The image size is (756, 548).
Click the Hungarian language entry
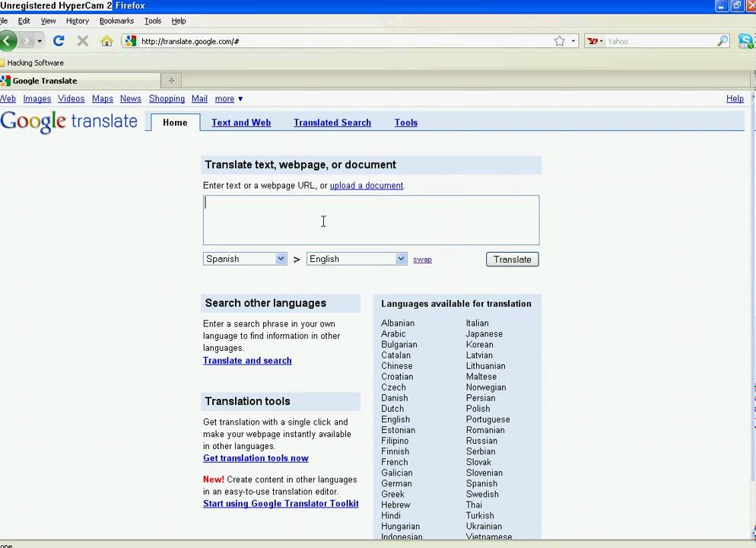[x=400, y=526]
